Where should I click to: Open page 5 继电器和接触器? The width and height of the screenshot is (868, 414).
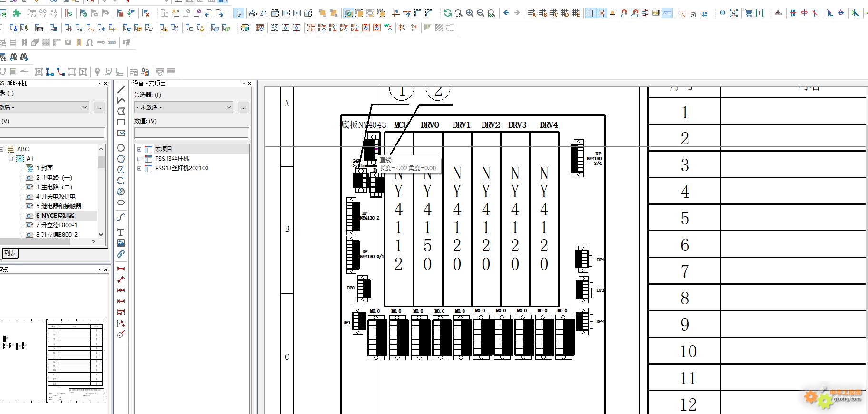pos(59,206)
